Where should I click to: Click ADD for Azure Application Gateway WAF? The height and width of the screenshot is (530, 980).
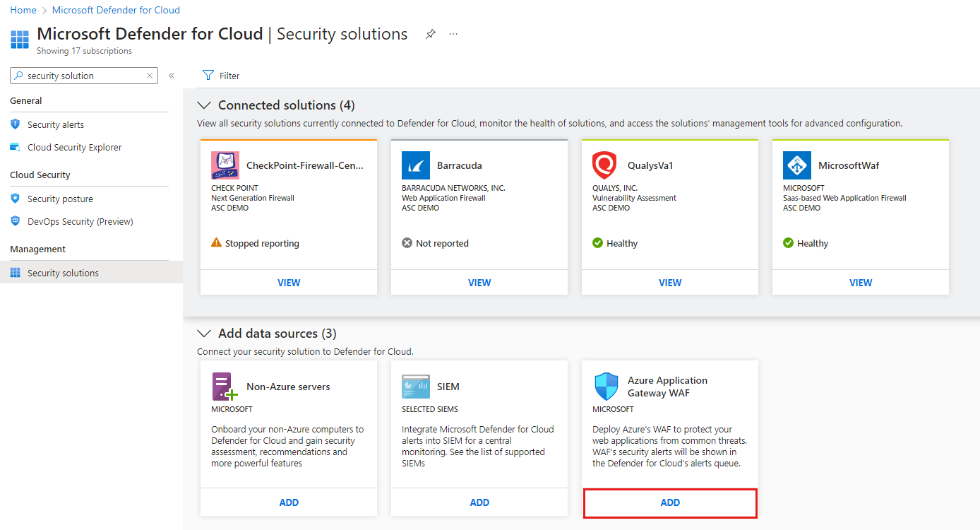point(670,502)
